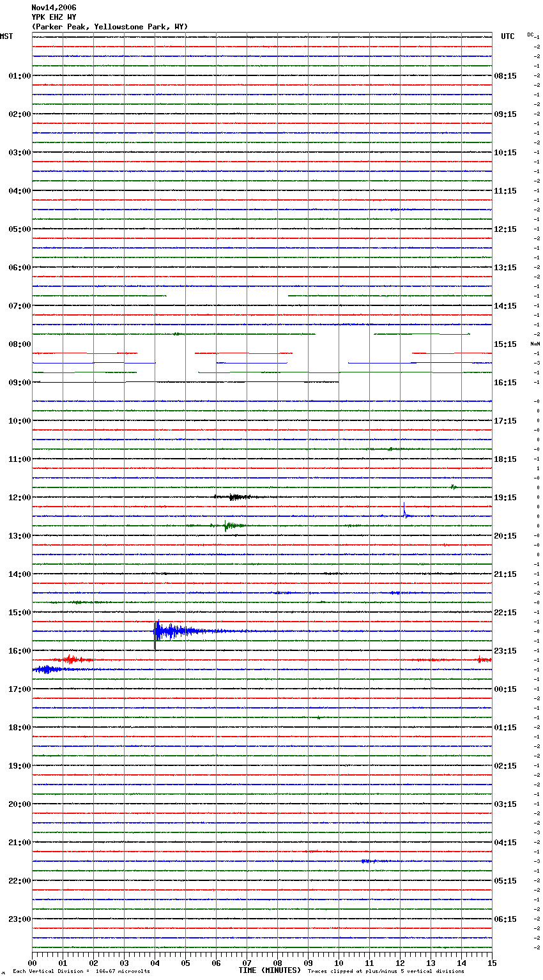This screenshot has width=543, height=980.
Task: Click the 'Traces clipped at plus/minus' footnote
Action: 386,972
